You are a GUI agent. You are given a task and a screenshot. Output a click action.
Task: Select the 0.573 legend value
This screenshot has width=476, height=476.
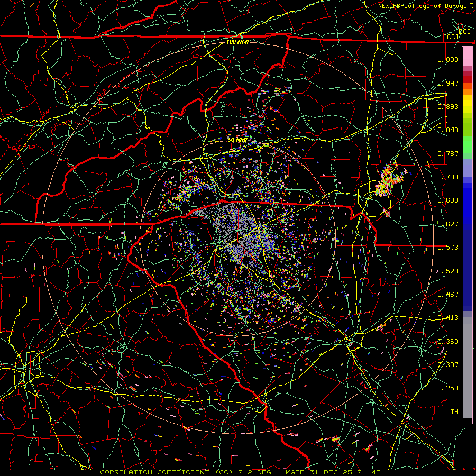pos(448,248)
